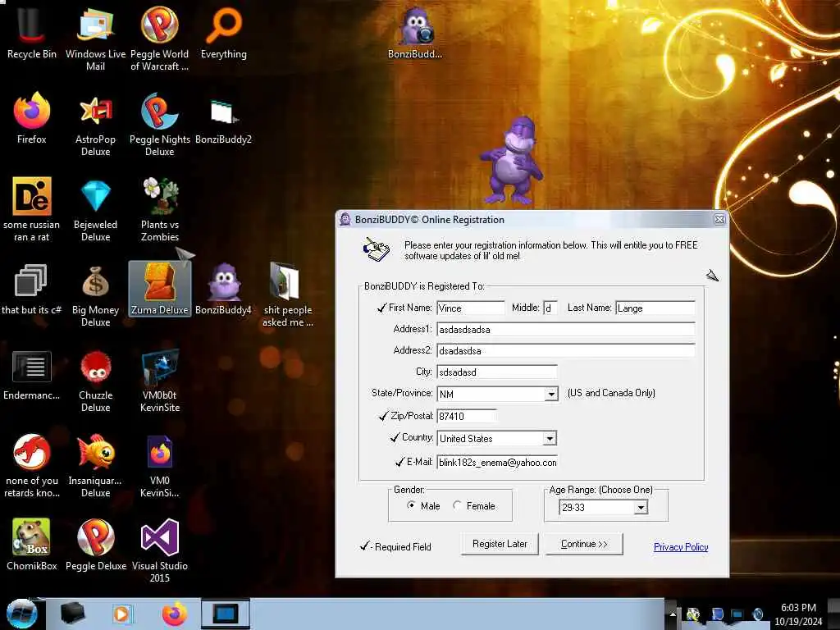Screen dimensions: 840x630
Task: Select ChomikBox desktop icon
Action: tap(32, 544)
